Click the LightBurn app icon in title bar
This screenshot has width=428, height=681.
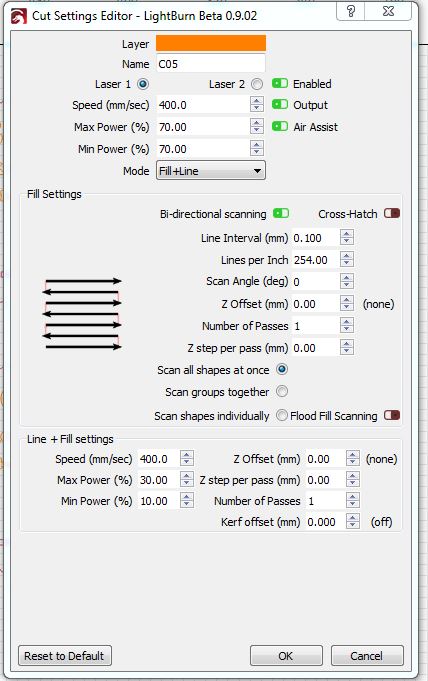click(x=19, y=16)
